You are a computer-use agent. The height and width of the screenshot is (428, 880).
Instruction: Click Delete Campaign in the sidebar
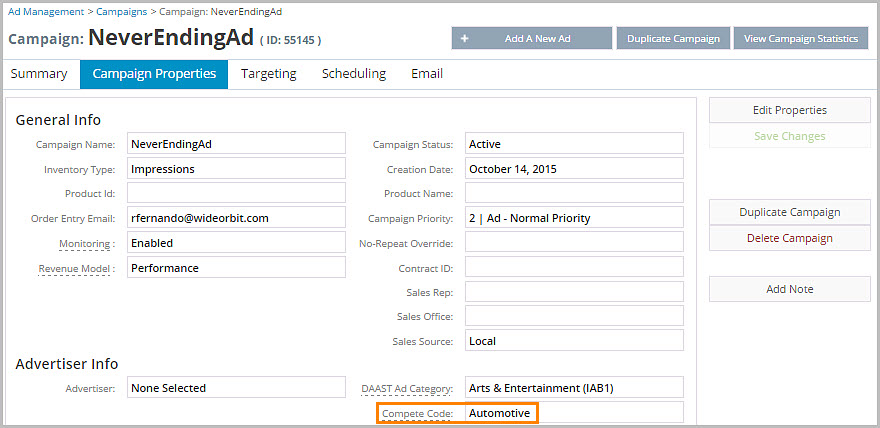point(789,238)
